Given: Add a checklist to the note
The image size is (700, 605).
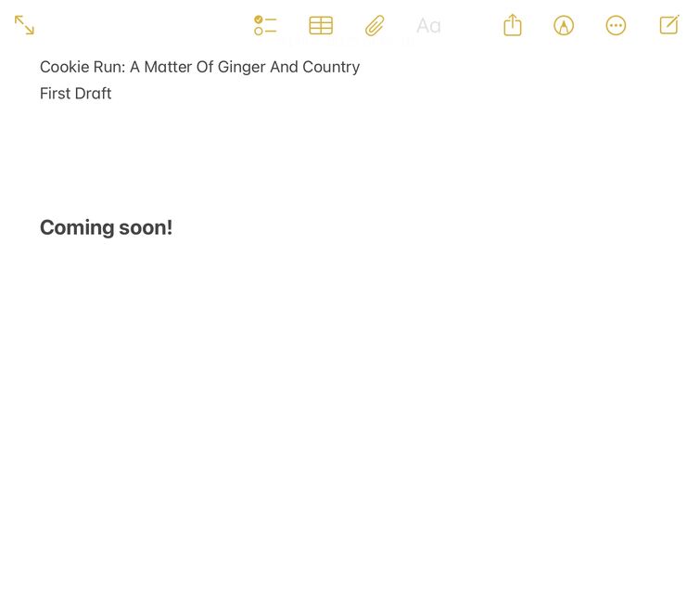Looking at the screenshot, I should coord(265,25).
